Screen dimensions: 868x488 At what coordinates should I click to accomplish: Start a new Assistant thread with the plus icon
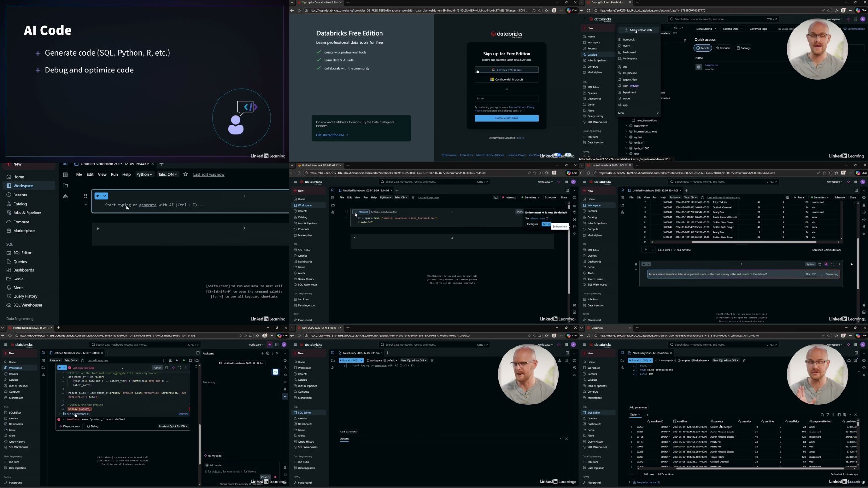(x=262, y=353)
